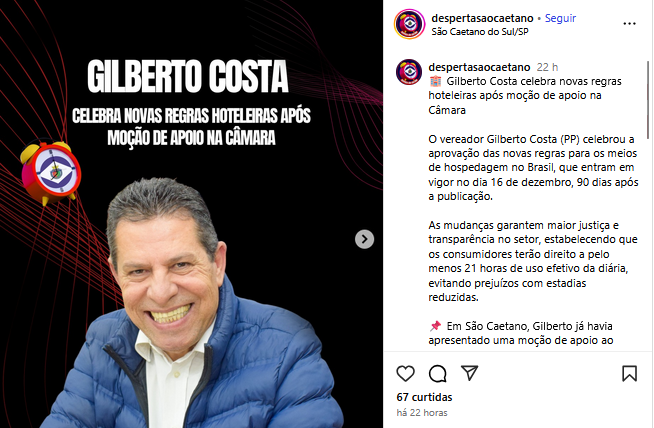654x428 pixels.
Task: Click the pushpin emoji in caption
Action: click(x=435, y=325)
